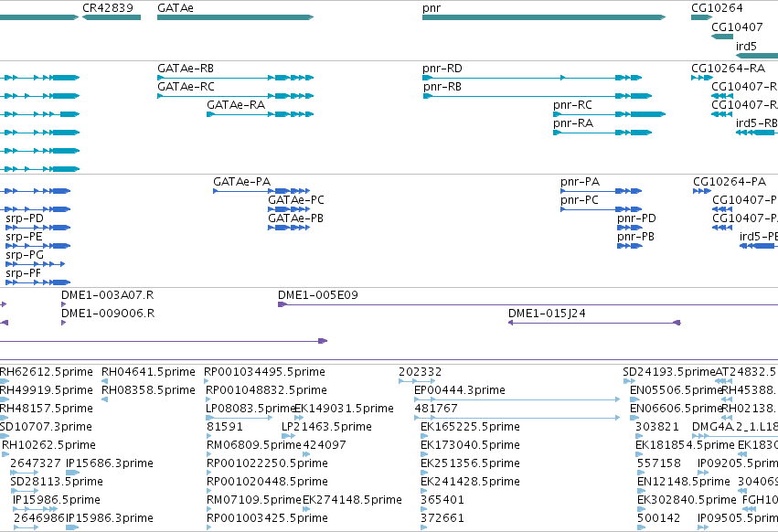Click the 557158 feature label
This screenshot has width=778, height=532.
[659, 464]
